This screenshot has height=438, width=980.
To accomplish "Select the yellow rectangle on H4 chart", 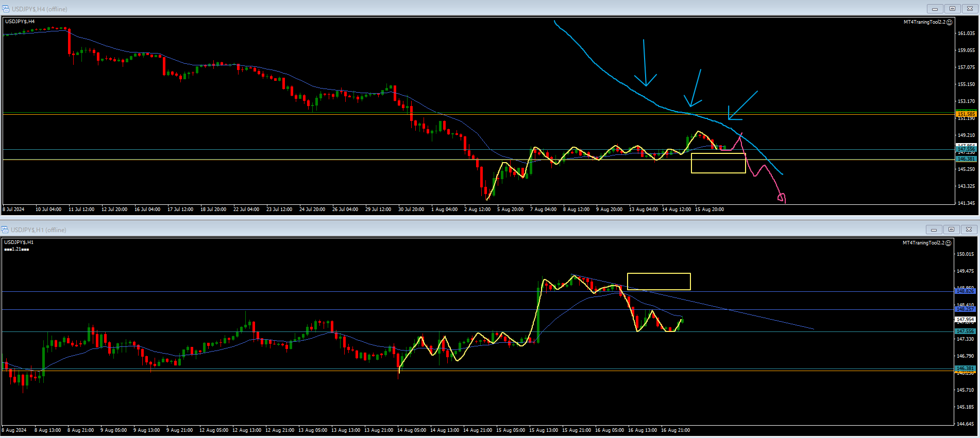I will point(718,154).
